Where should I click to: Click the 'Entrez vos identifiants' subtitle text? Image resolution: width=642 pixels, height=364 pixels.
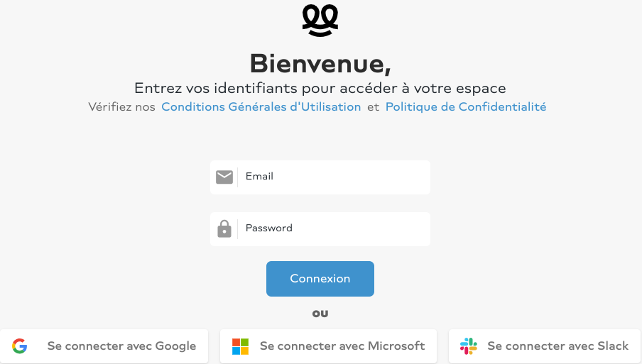(x=320, y=88)
